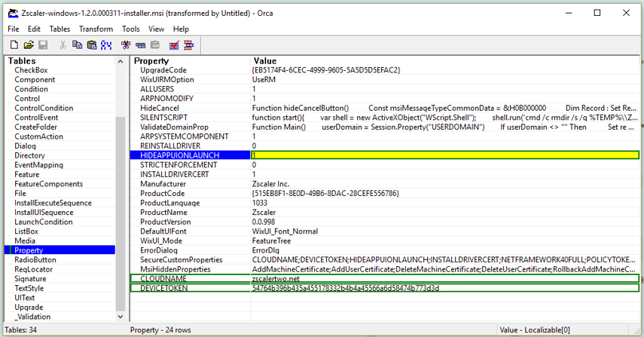Click the Paste toolbar icon

pos(92,46)
